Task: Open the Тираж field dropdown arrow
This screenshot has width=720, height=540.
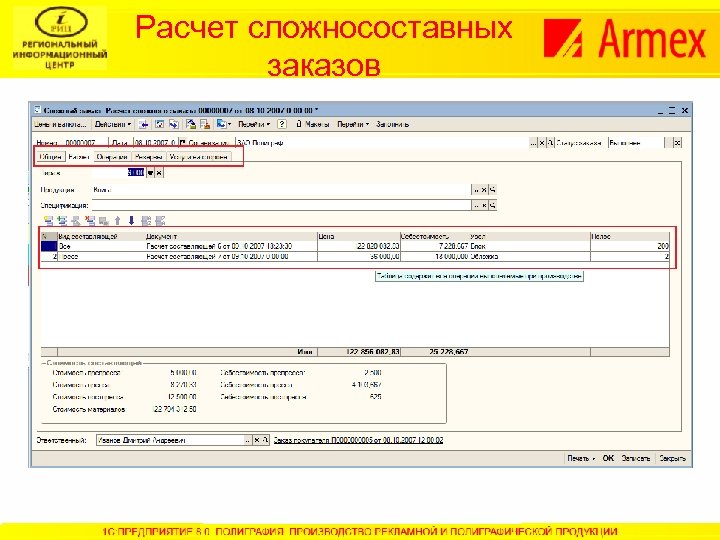Action: (150, 173)
